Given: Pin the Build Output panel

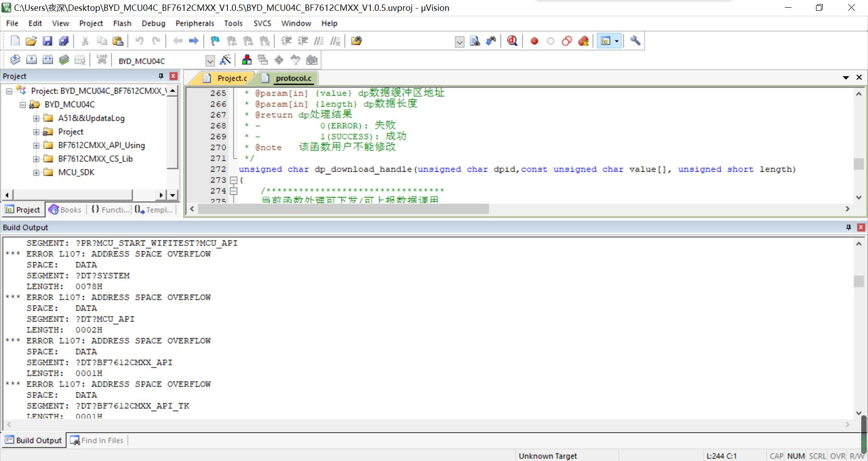Looking at the screenshot, I should (849, 227).
